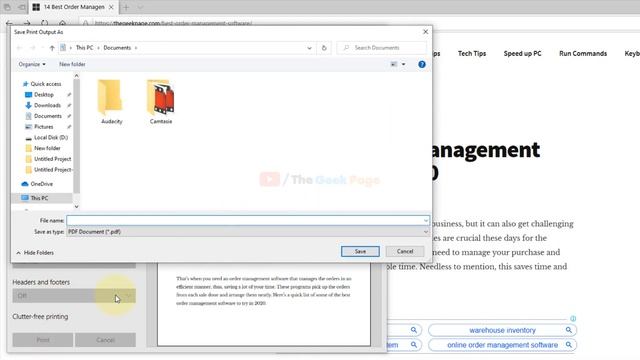Select Quick access in navigation pane
640x360 pixels.
[45, 84]
